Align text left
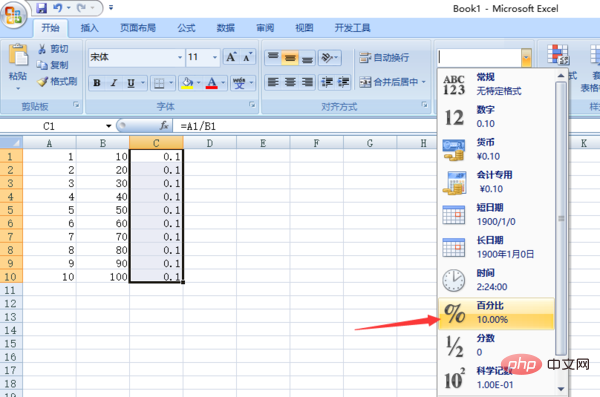The height and width of the screenshot is (397, 600). pyautogui.click(x=273, y=82)
